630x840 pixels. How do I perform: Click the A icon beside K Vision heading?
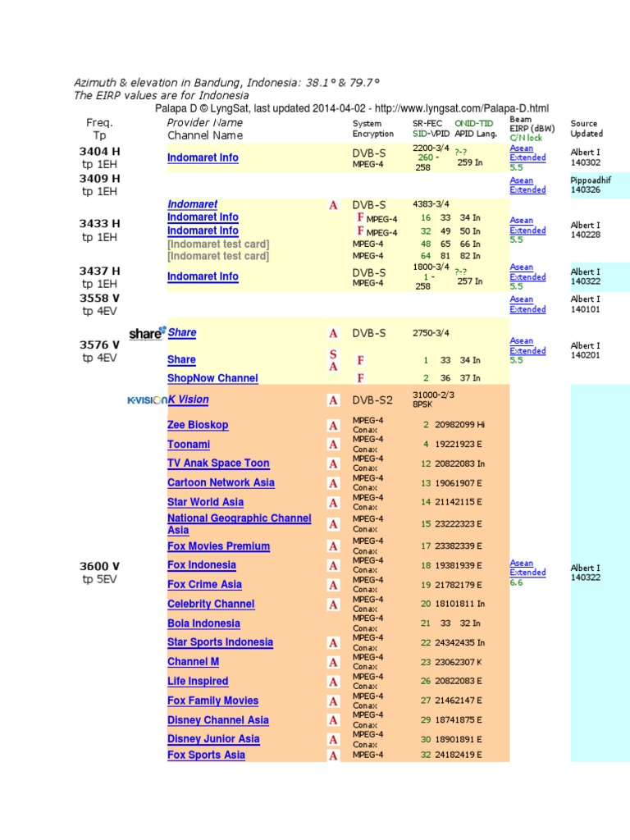(333, 400)
